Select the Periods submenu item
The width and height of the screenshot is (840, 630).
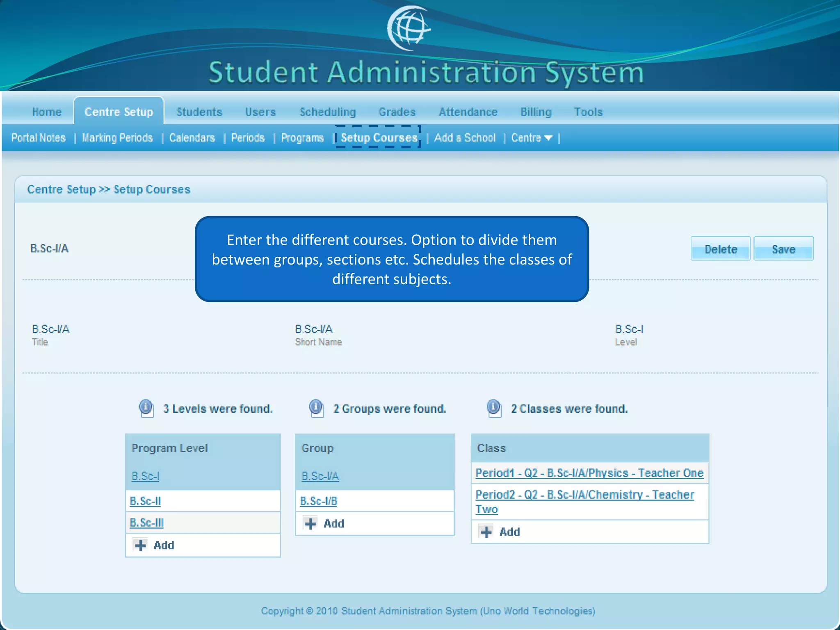tap(248, 138)
